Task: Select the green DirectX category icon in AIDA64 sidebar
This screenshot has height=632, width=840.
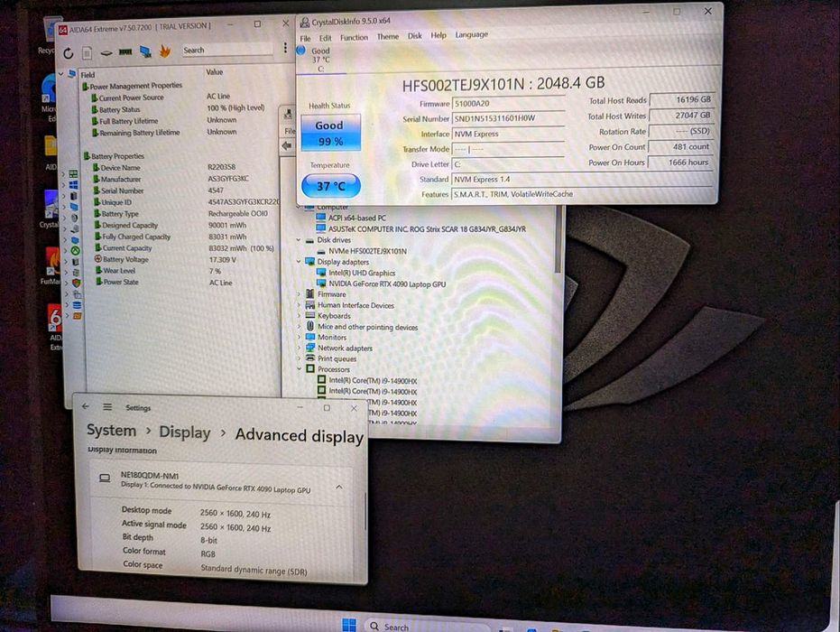Action: tap(76, 250)
